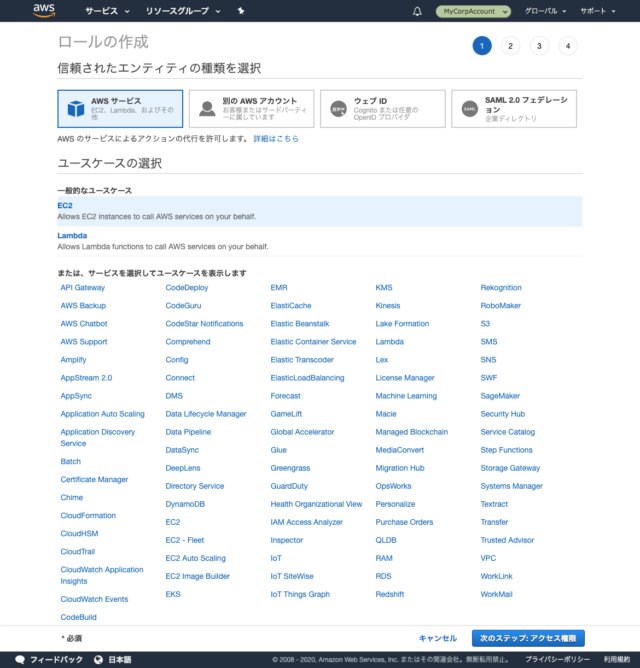Click the キャンセル button

[438, 638]
